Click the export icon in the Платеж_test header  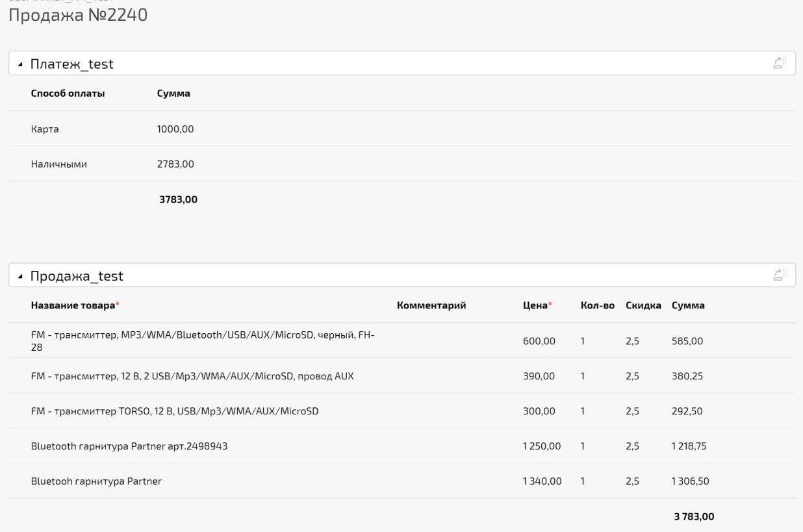pos(780,63)
